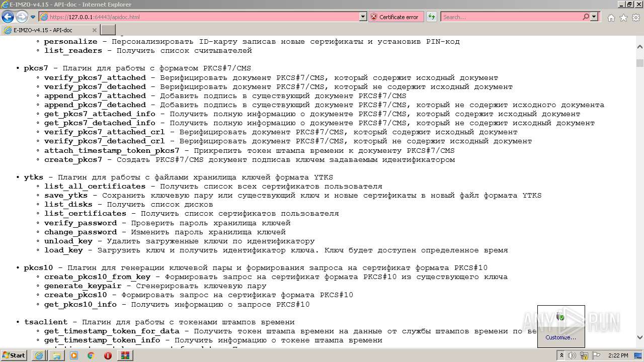Click the verify_pkcs7_attached method name
Viewport: 644px width, 362px height.
tap(95, 77)
